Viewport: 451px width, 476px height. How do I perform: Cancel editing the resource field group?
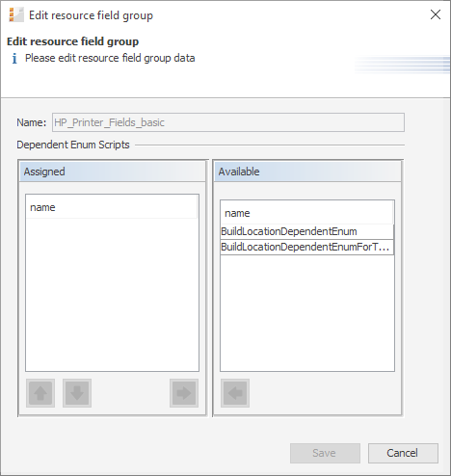coord(403,453)
